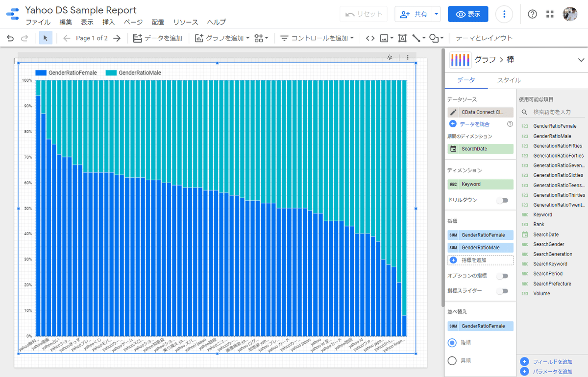Expand the コントロールを追加 dropdown

[x=317, y=38]
